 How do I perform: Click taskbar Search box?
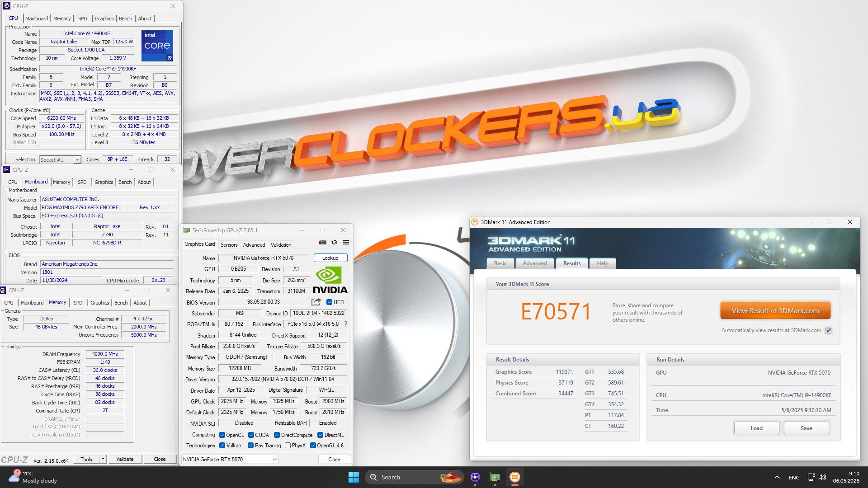(x=414, y=477)
